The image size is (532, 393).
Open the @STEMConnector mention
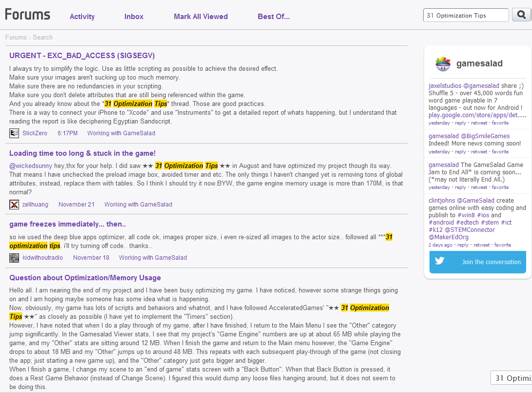point(470,230)
